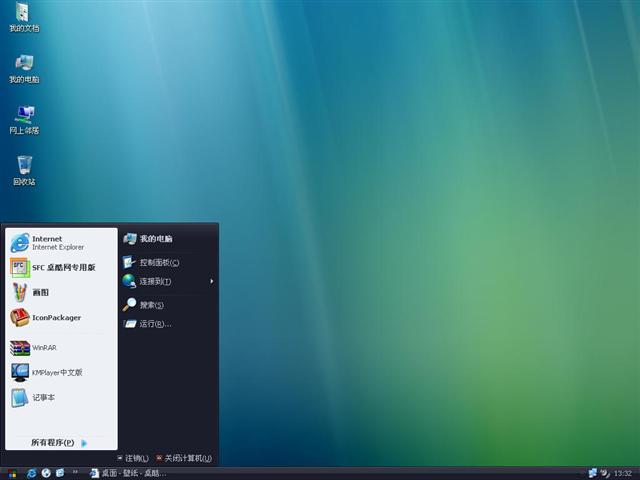
Task: Click the tray icon beside the clock
Action: [x=605, y=473]
